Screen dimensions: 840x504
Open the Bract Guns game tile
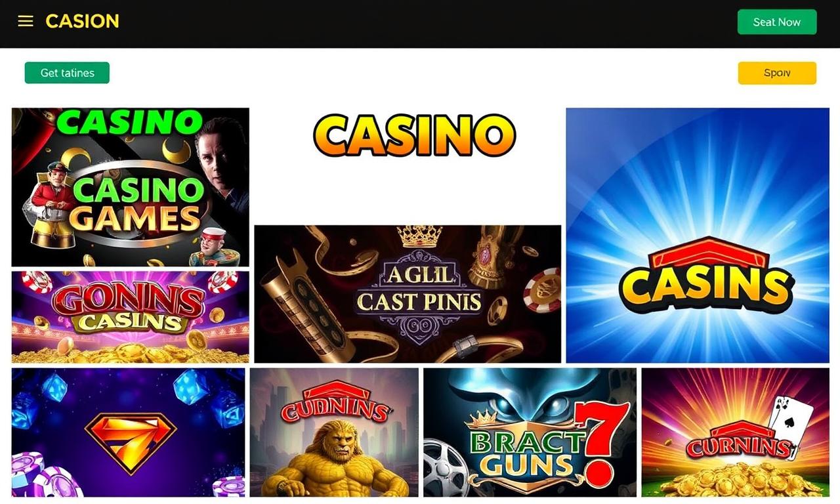(530, 432)
